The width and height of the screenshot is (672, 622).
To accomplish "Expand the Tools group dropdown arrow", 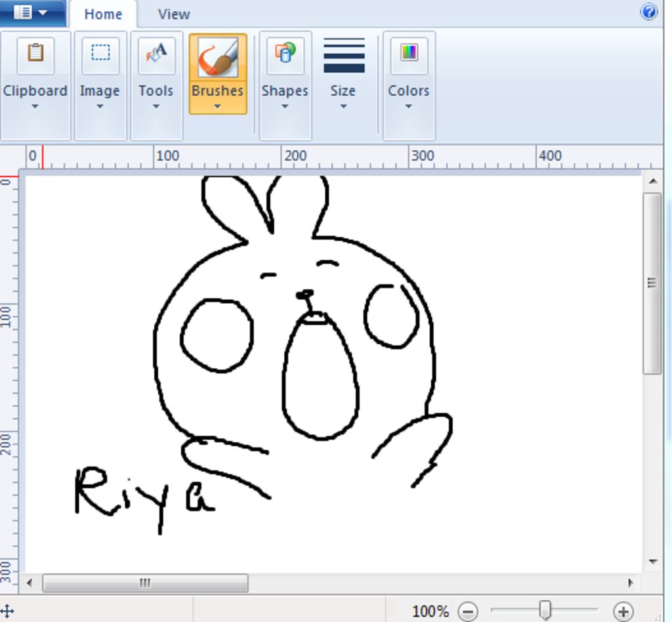I will click(x=156, y=107).
